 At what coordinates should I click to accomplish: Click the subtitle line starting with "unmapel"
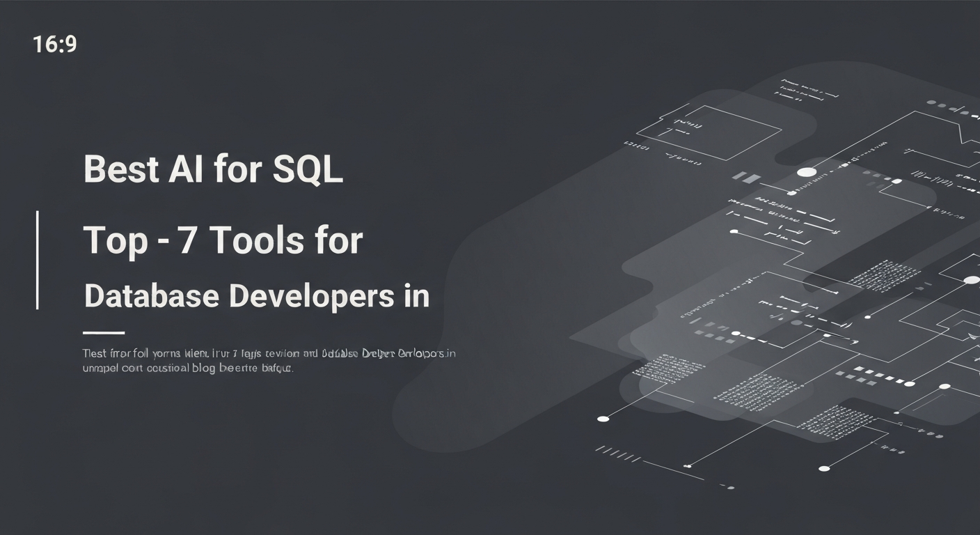[188, 369]
